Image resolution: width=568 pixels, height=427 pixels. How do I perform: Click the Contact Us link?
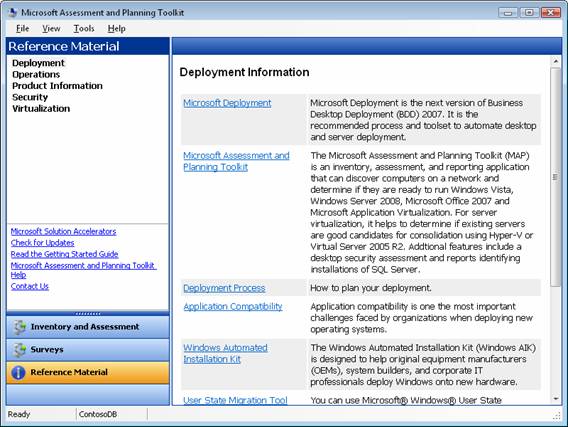(30, 286)
